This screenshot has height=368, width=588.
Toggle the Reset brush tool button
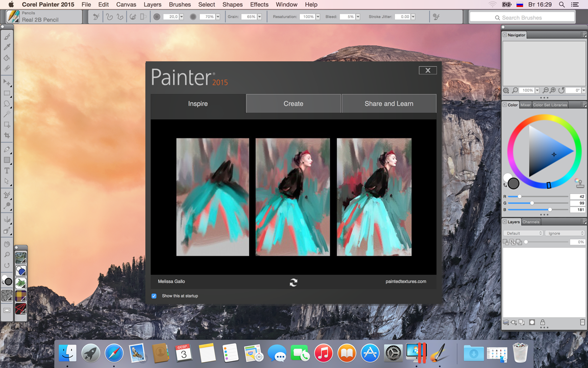pyautogui.click(x=97, y=17)
